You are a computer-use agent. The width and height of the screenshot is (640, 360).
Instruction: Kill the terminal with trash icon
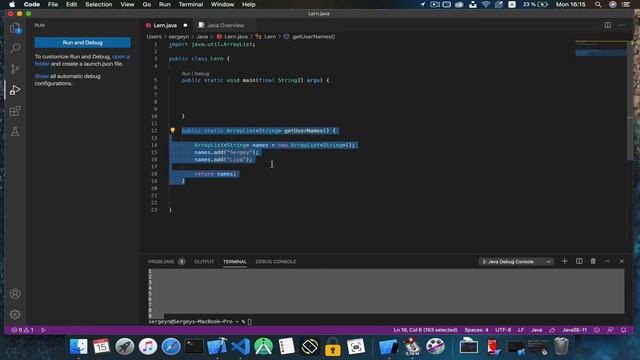[x=593, y=261]
